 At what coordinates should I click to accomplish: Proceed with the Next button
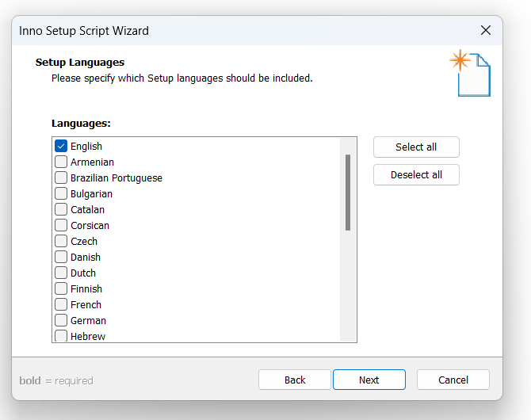pos(369,380)
